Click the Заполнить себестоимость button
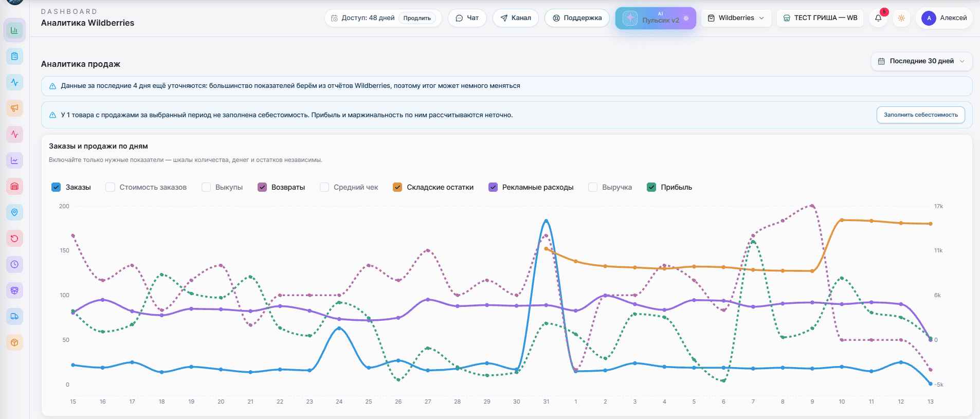 [921, 115]
